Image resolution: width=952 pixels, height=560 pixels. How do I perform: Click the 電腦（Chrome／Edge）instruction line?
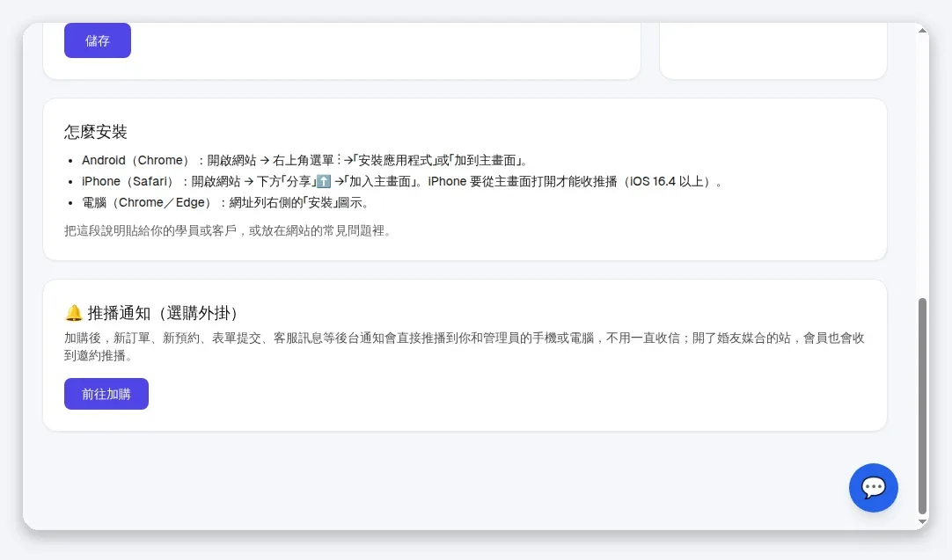(x=225, y=203)
